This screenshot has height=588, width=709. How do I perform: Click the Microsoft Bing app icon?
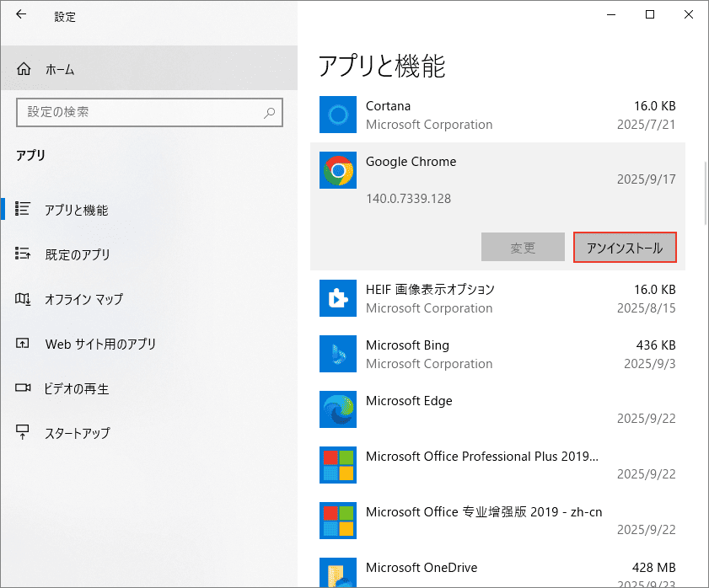pyautogui.click(x=338, y=355)
